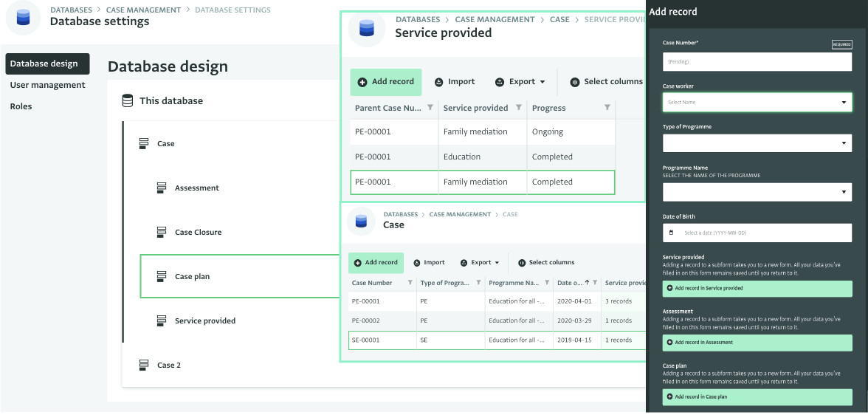
Task: Click CASE MANAGEMENT breadcrumb in Database settings header
Action: (143, 10)
